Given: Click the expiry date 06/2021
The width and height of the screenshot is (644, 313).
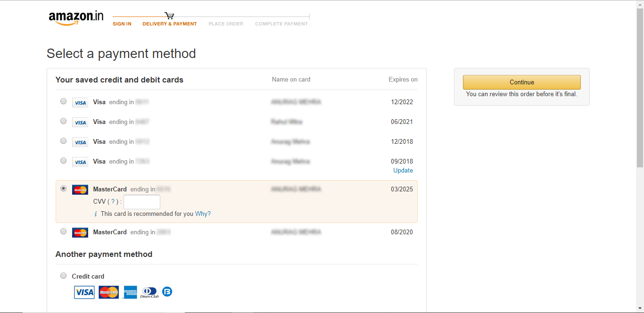Looking at the screenshot, I should 402,122.
